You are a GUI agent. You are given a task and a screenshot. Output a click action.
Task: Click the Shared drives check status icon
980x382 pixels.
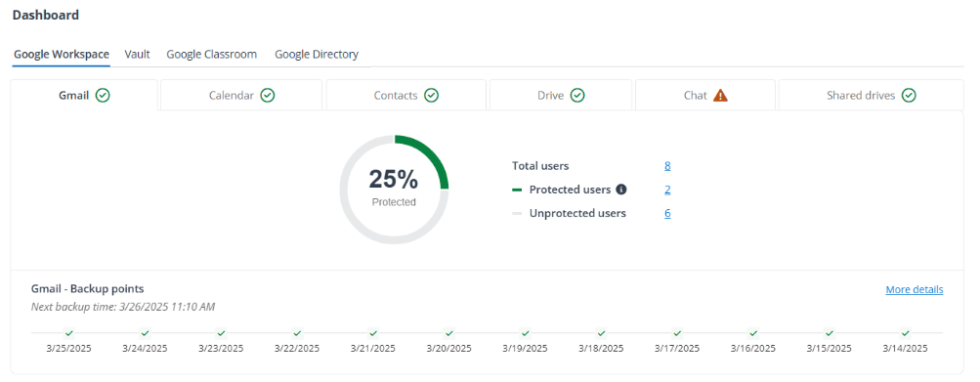point(910,96)
